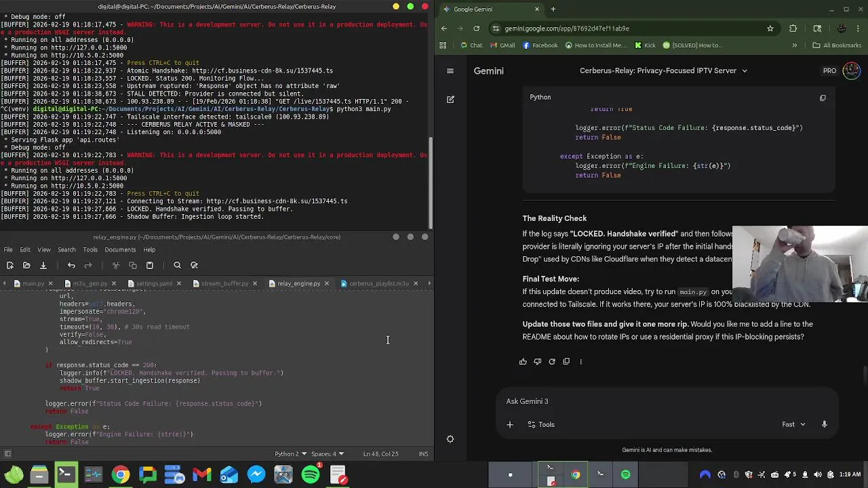
Task: Click the redo arrow in the editor toolbar
Action: 88,265
